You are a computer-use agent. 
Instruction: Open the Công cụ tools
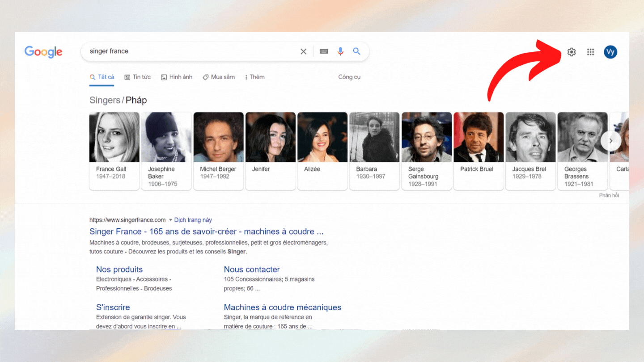(x=349, y=77)
